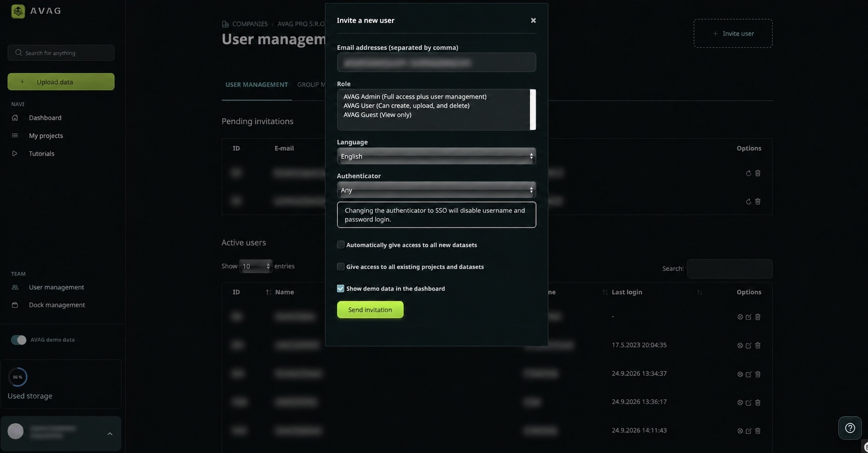Delete the second pending invitation
The height and width of the screenshot is (453, 868).
coord(758,201)
